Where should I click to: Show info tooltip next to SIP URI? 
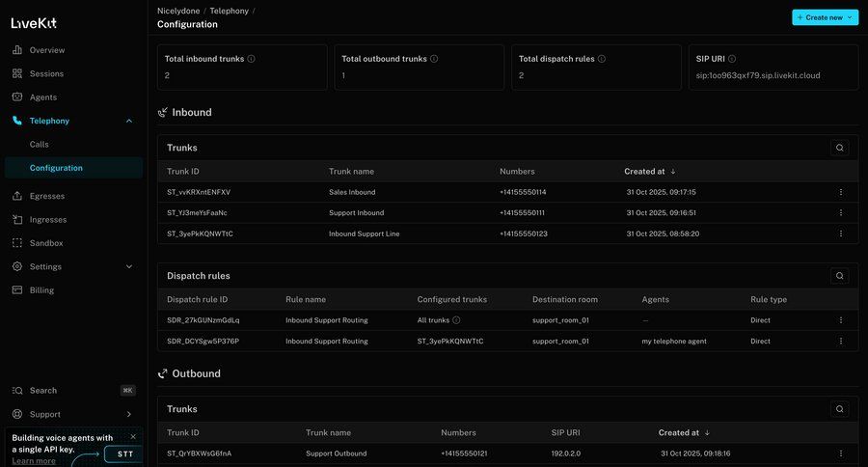pyautogui.click(x=732, y=59)
